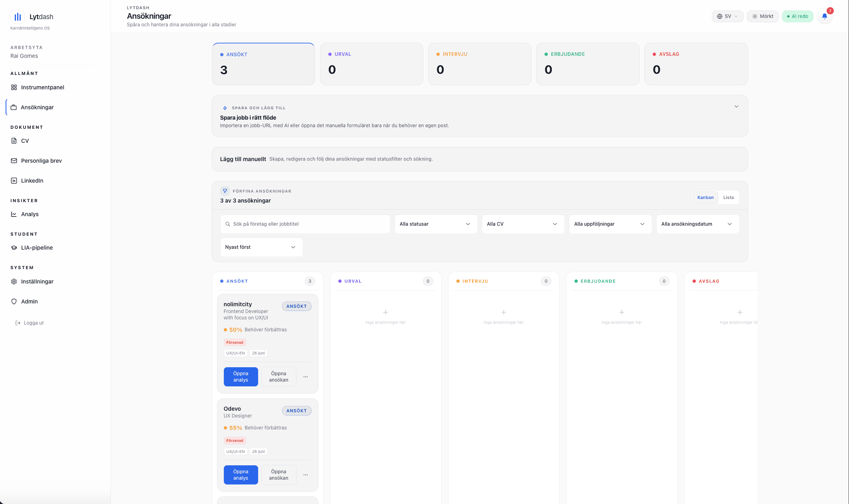Open the Alla statusar dropdown
The width and height of the screenshot is (849, 504).
pos(436,224)
